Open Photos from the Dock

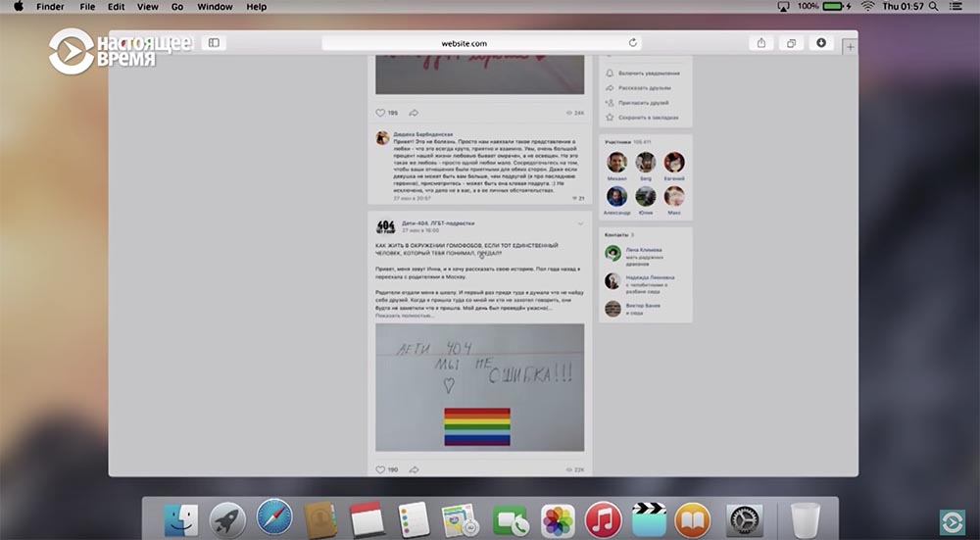pos(558,520)
